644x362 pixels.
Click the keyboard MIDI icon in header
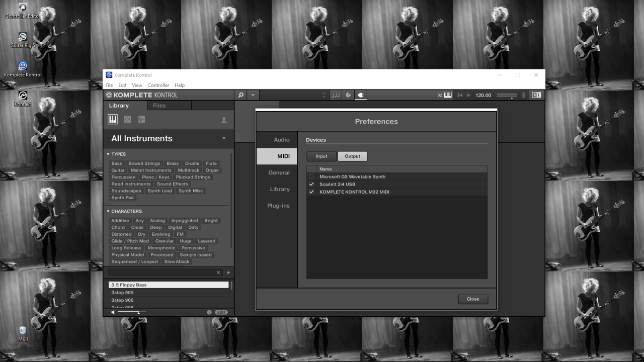pyautogui.click(x=448, y=95)
